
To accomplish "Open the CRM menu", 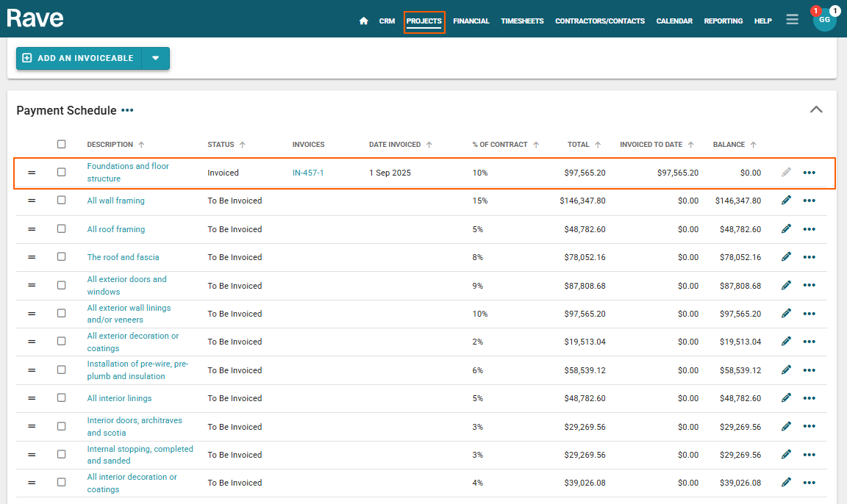I will click(x=387, y=21).
